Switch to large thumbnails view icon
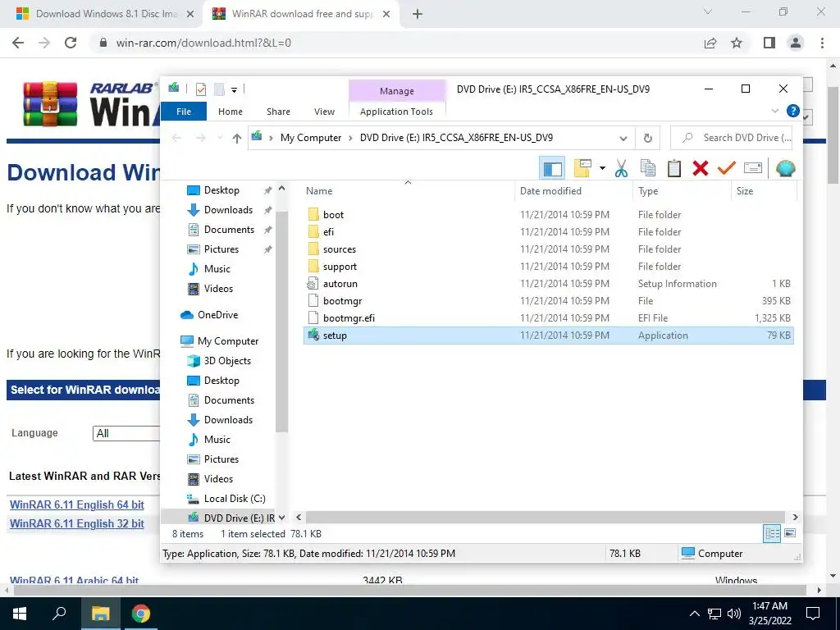840x630 pixels. (x=790, y=533)
